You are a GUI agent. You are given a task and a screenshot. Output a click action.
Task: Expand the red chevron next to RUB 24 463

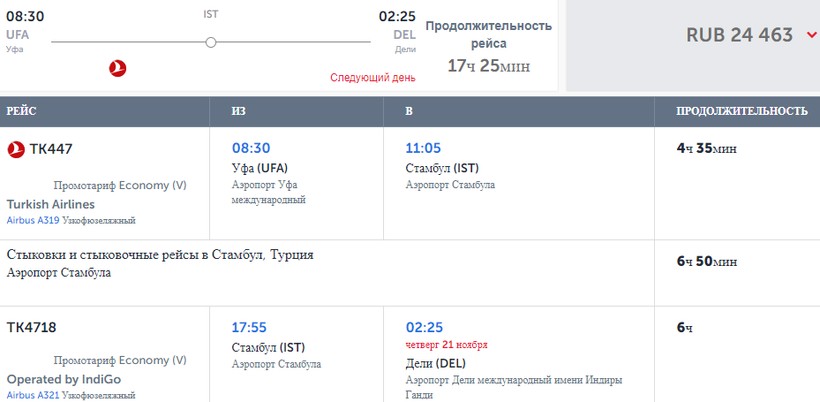pos(811,35)
